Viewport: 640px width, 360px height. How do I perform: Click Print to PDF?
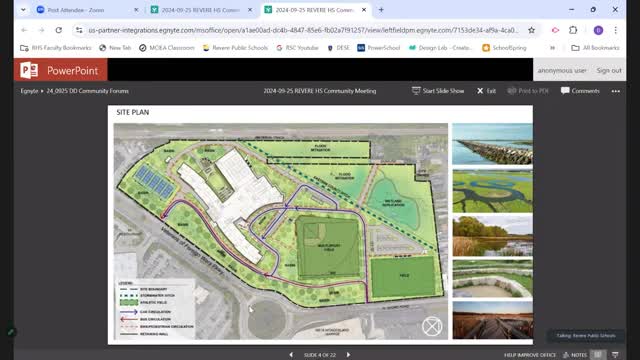(x=528, y=91)
